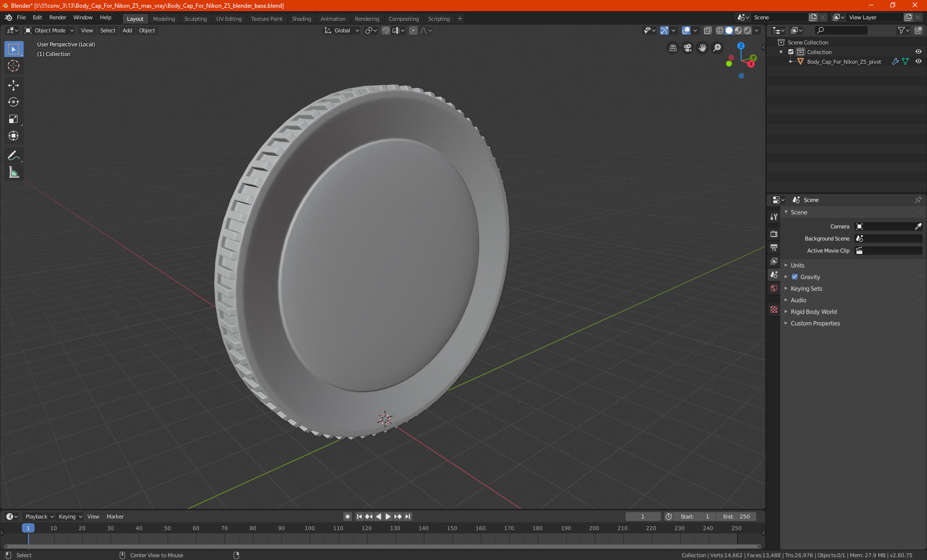Screen dimensions: 927x560
Task: Click the End frame field
Action: 736,517
